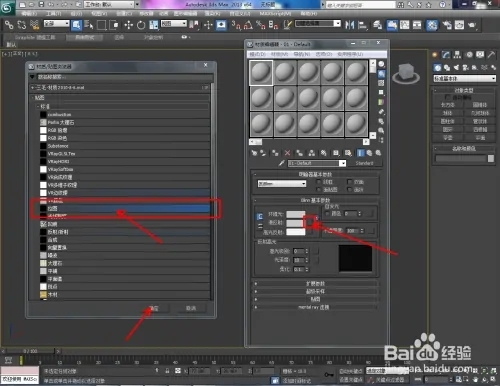Screen dimensions: 500x386
Task: Open the shader type dropdown
Action: coord(282,184)
